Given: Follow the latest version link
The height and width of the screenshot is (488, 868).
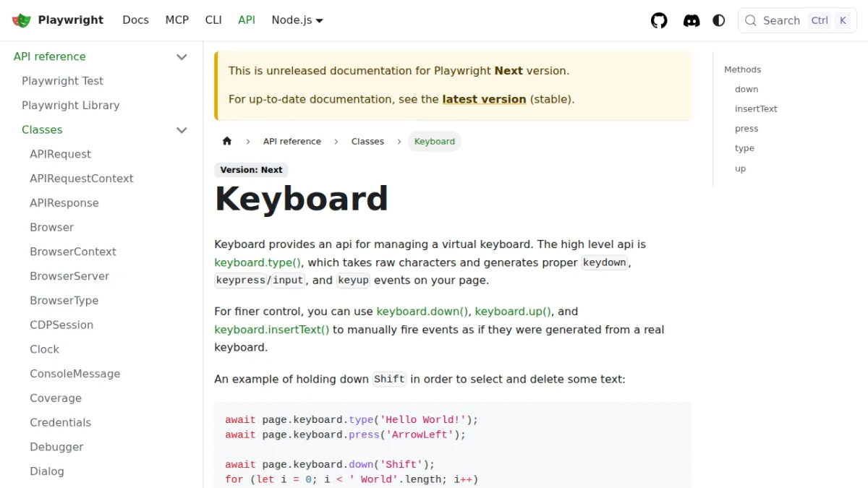Looking at the screenshot, I should (x=484, y=99).
